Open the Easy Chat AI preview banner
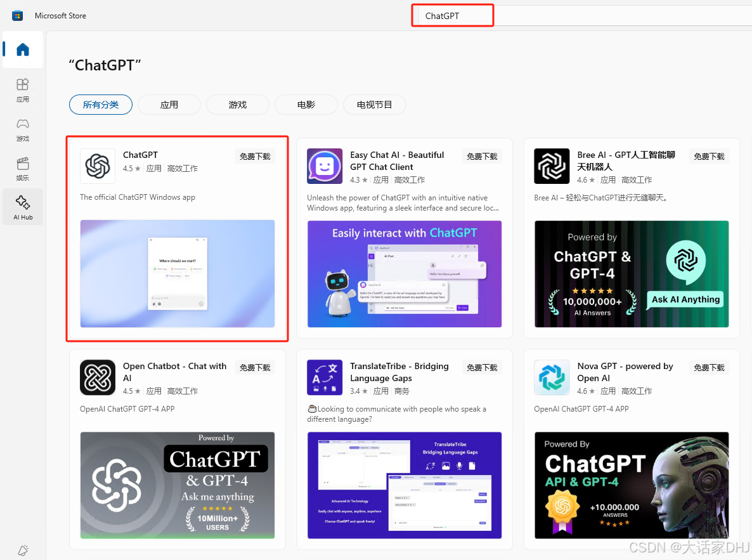The image size is (752, 560). tap(405, 274)
